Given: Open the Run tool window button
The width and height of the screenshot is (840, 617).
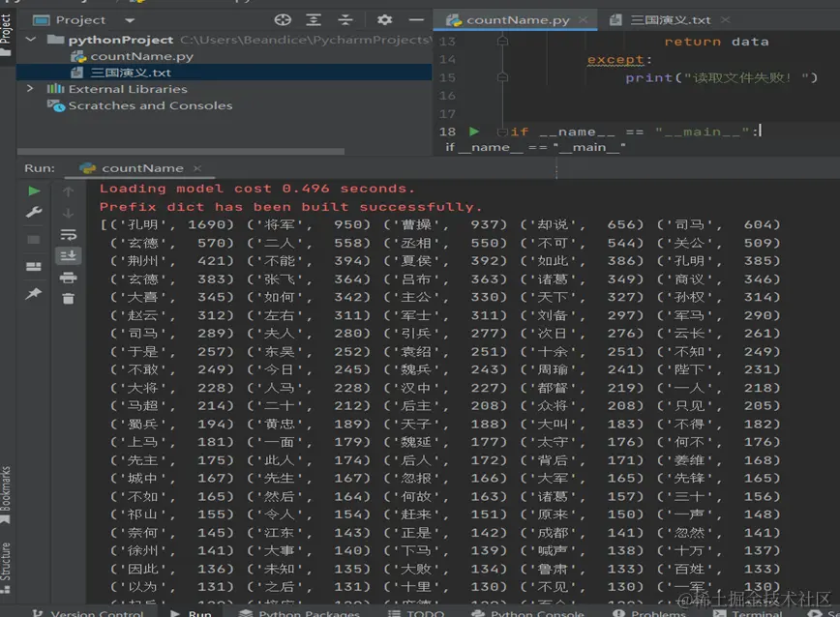Looking at the screenshot, I should (192, 613).
